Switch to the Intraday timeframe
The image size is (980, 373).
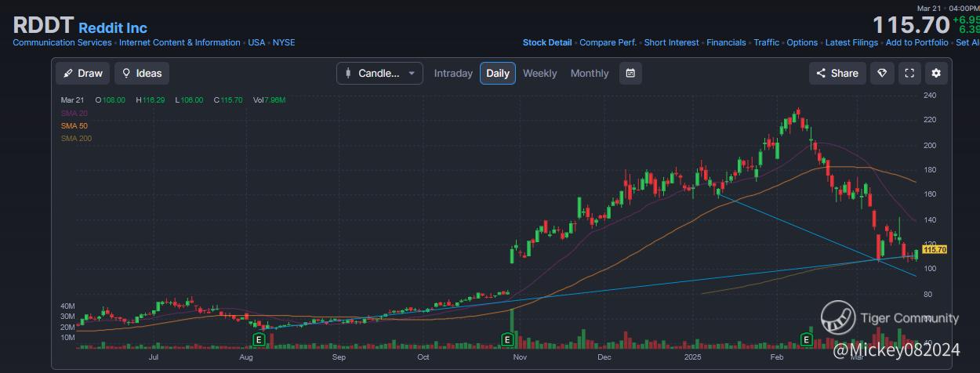click(453, 73)
